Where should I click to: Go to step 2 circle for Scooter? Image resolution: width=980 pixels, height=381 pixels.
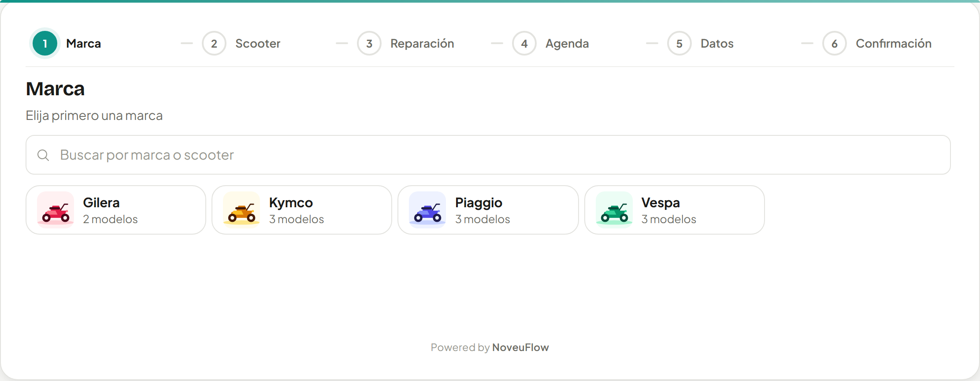214,44
